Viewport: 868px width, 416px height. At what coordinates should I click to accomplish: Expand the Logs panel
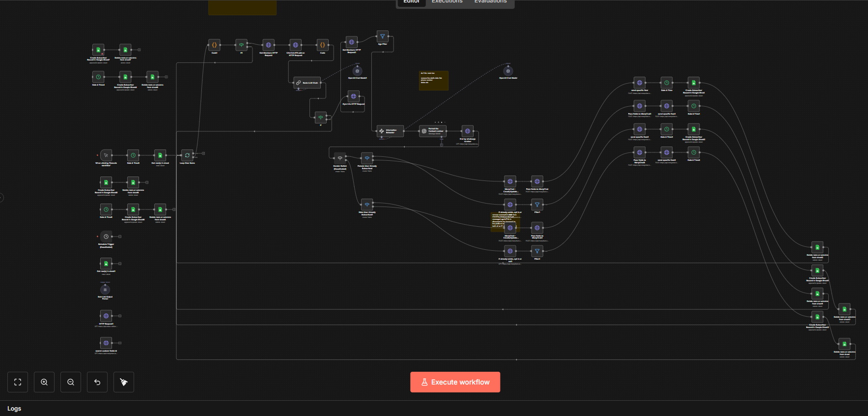click(x=14, y=409)
